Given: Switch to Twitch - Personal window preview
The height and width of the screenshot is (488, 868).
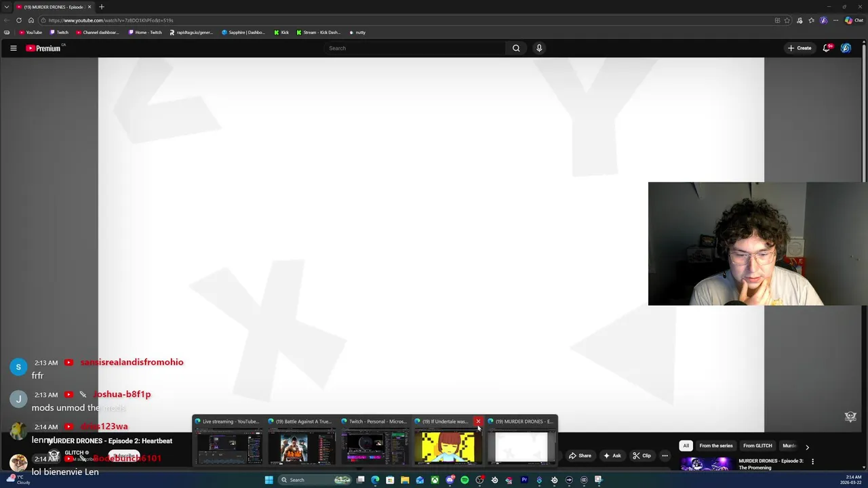Looking at the screenshot, I should point(375,447).
